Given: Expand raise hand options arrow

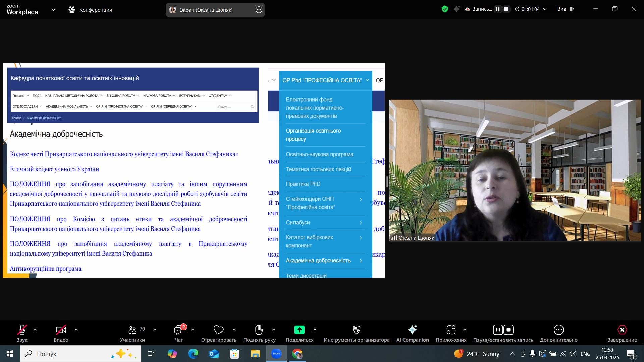Looking at the screenshot, I should coord(274,330).
